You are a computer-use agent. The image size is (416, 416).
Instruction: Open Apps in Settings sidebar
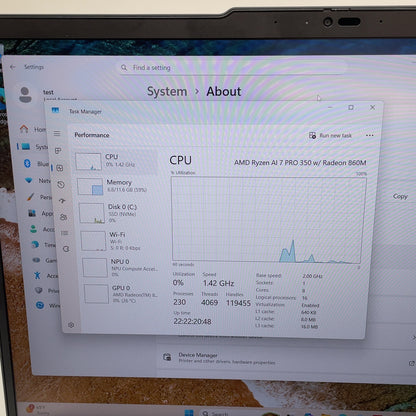pyautogui.click(x=41, y=213)
